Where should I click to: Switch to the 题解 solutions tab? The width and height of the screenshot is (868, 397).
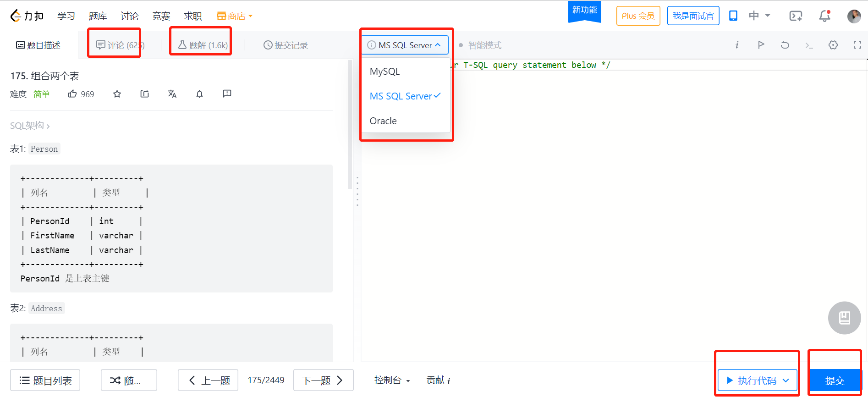click(203, 45)
